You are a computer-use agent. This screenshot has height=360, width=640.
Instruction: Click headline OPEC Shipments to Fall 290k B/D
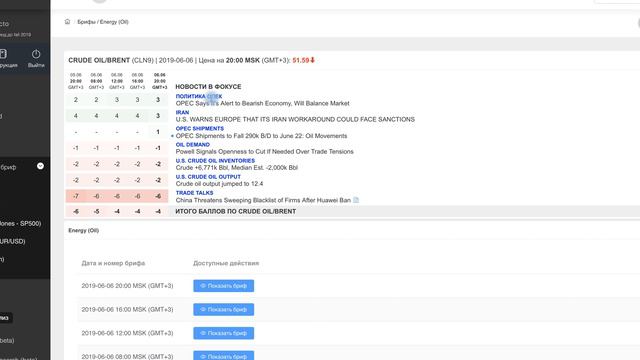(x=261, y=136)
